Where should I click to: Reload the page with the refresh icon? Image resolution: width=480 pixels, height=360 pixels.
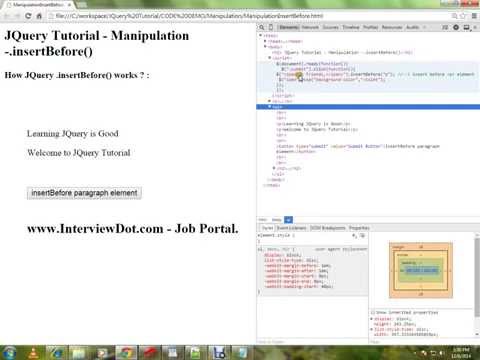28,16
